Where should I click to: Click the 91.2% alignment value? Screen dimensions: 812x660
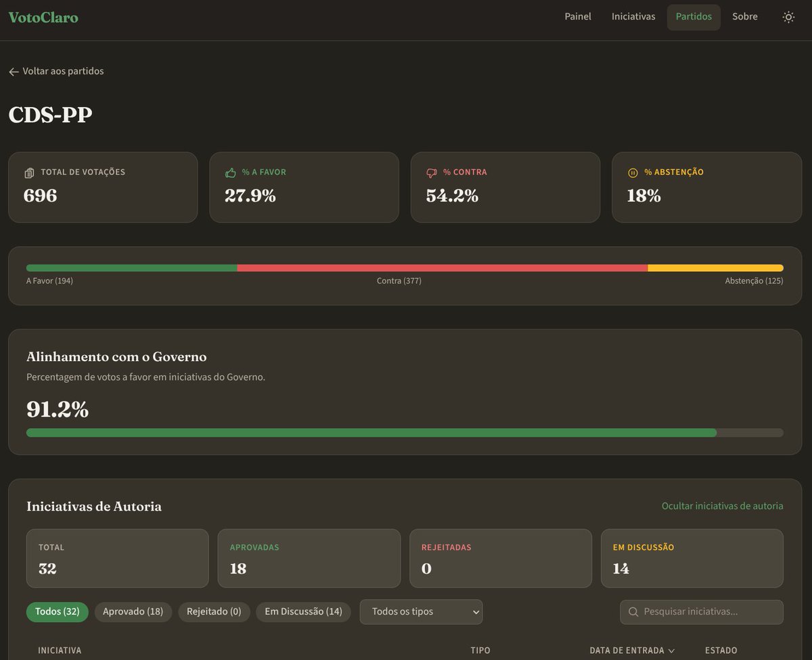pos(58,410)
